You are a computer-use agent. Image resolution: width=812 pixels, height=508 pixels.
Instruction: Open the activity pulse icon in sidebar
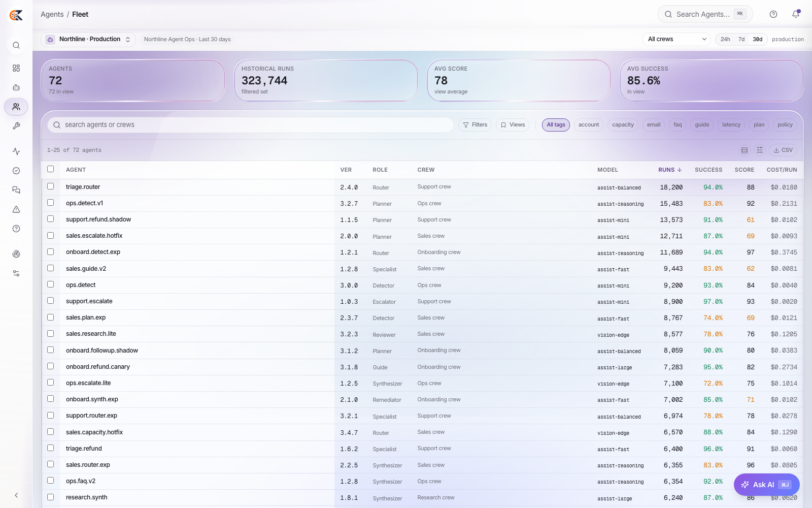pos(16,151)
